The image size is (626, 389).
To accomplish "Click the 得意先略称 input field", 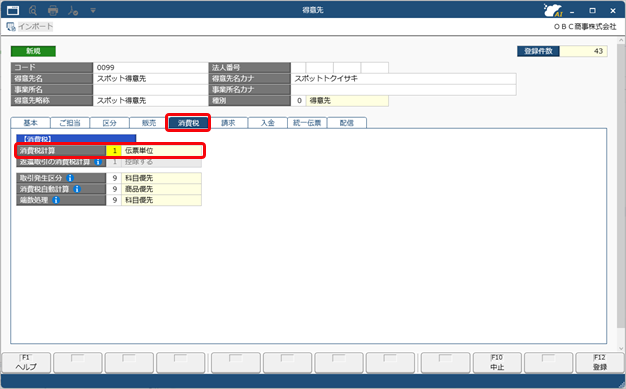I will coord(150,101).
